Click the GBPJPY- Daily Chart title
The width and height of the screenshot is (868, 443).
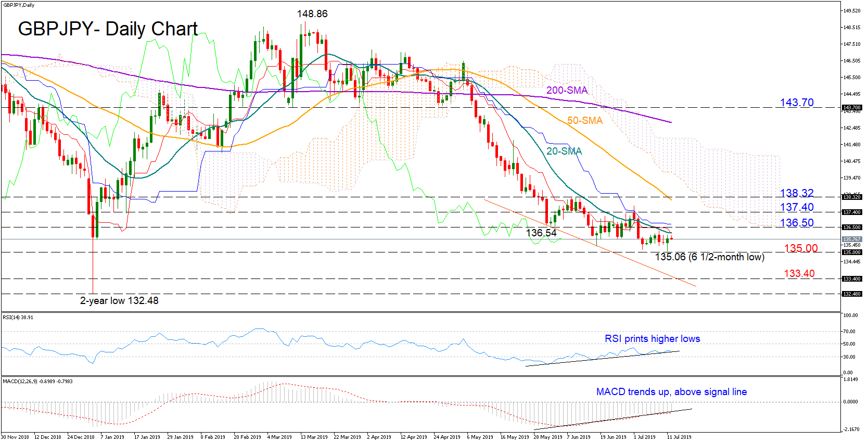pos(108,29)
